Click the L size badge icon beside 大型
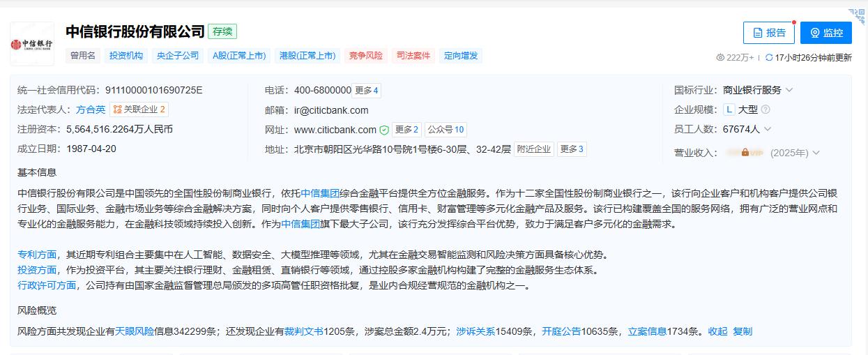Viewport: 868px width, 355px height. (x=729, y=109)
